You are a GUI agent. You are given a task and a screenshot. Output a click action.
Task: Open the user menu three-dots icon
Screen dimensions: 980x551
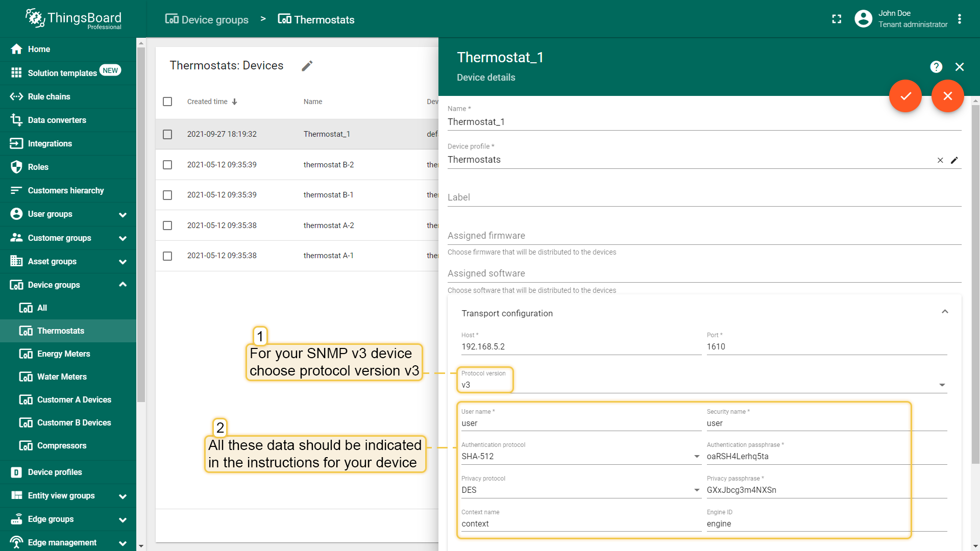960,19
